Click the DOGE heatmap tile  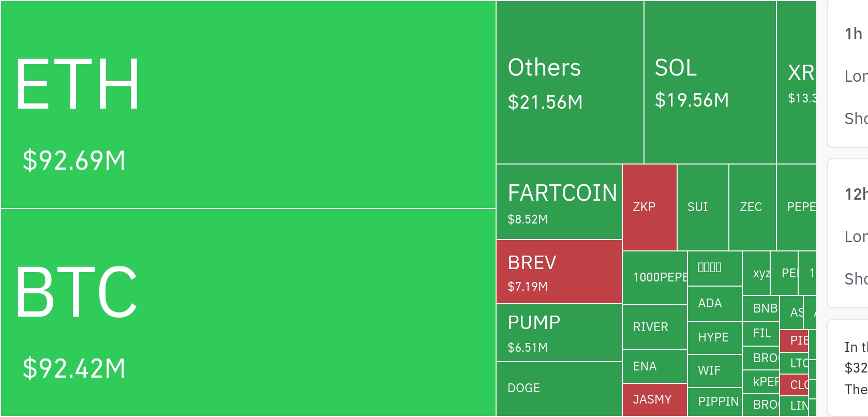(559, 389)
